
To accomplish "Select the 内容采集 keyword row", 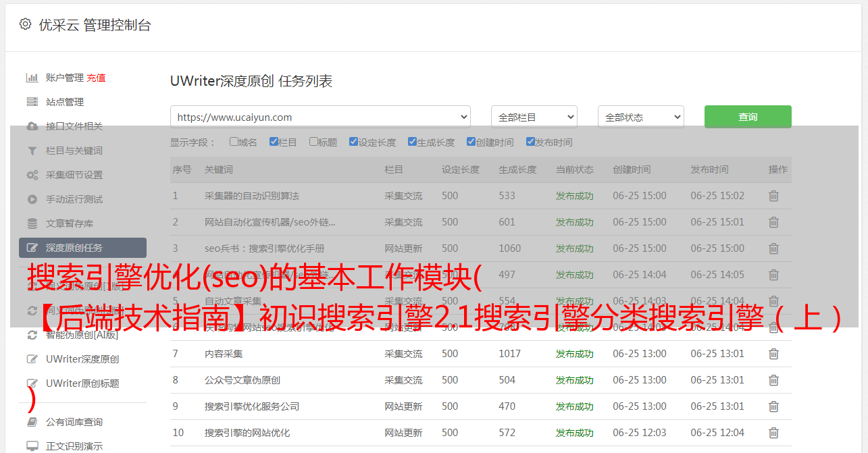I will [x=224, y=354].
